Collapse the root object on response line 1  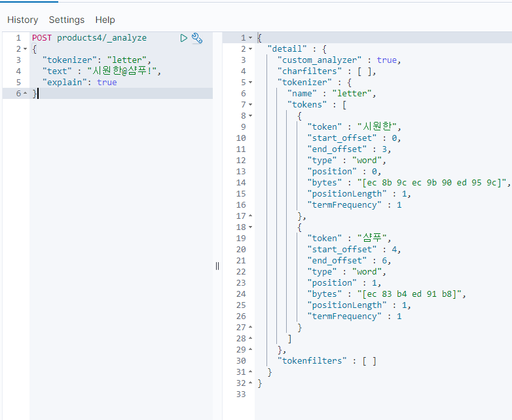click(x=250, y=38)
